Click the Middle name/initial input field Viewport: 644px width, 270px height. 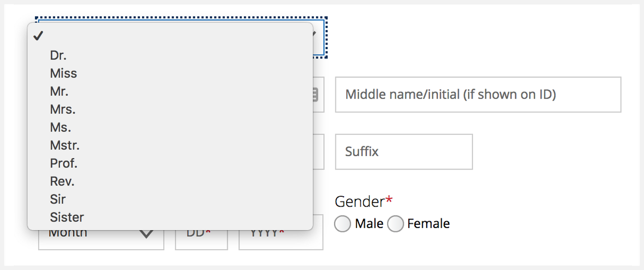click(478, 95)
